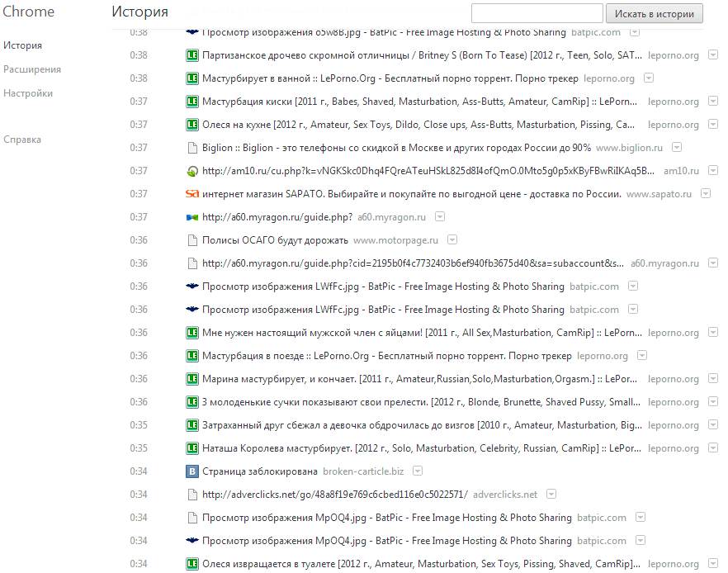Click the blue-green favicon of a60.myragon.ru/guide.php? entry
This screenshot has height=573, width=728.
[191, 217]
